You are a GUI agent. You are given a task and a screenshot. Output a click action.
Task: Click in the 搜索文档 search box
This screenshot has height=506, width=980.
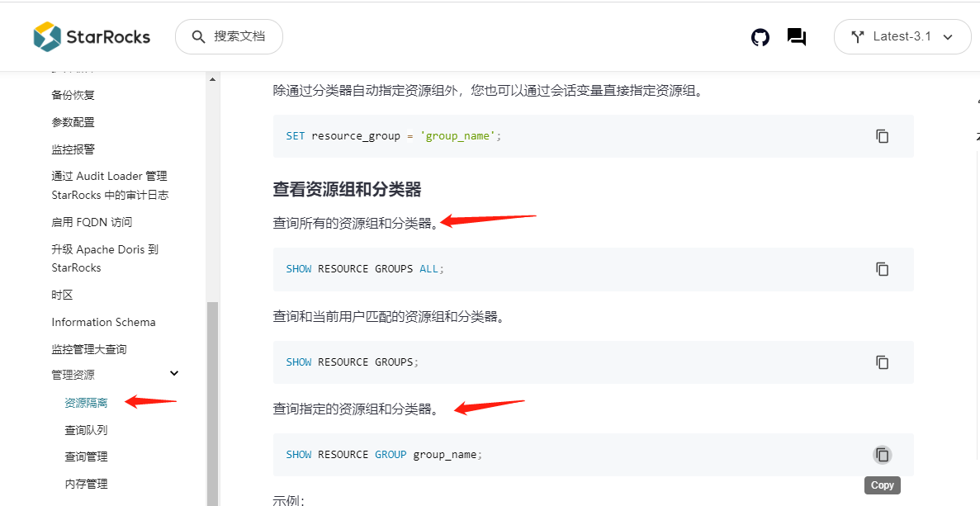(x=230, y=37)
